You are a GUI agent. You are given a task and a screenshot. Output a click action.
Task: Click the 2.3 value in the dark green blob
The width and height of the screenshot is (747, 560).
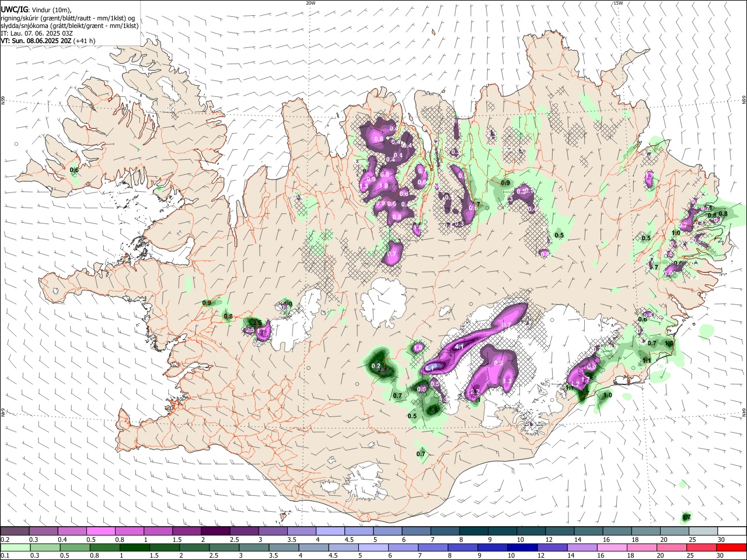pyautogui.click(x=383, y=370)
